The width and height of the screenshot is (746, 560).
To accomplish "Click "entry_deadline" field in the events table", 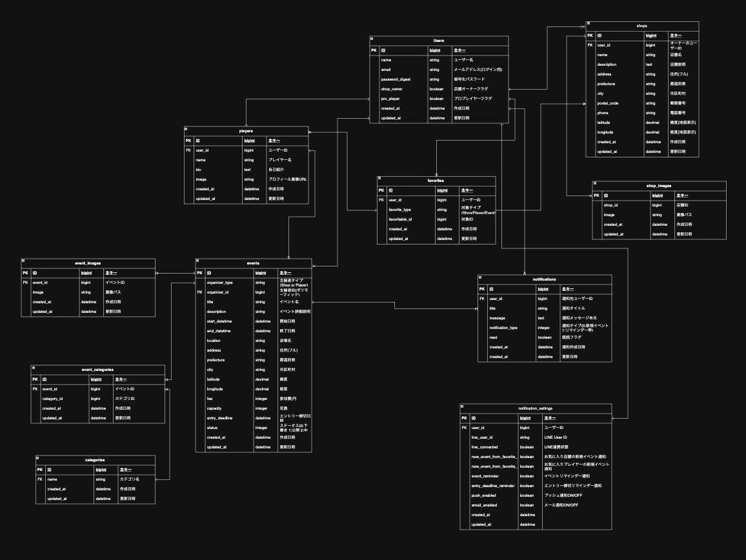I will [220, 418].
